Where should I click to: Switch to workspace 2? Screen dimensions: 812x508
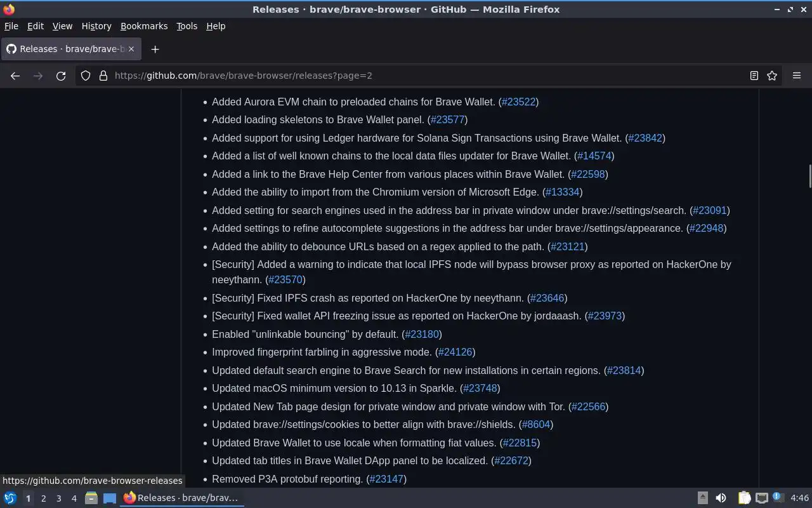pyautogui.click(x=43, y=498)
